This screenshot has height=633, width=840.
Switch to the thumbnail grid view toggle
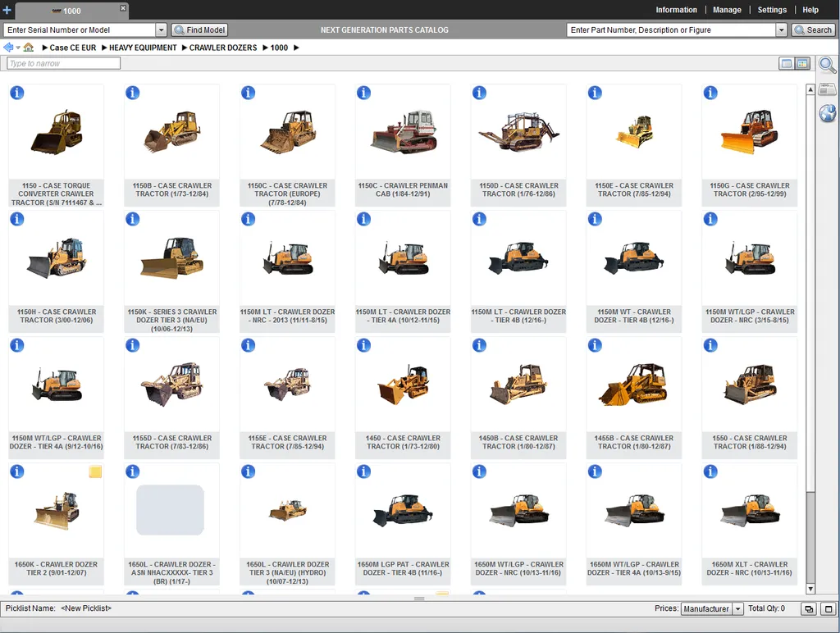pos(802,64)
